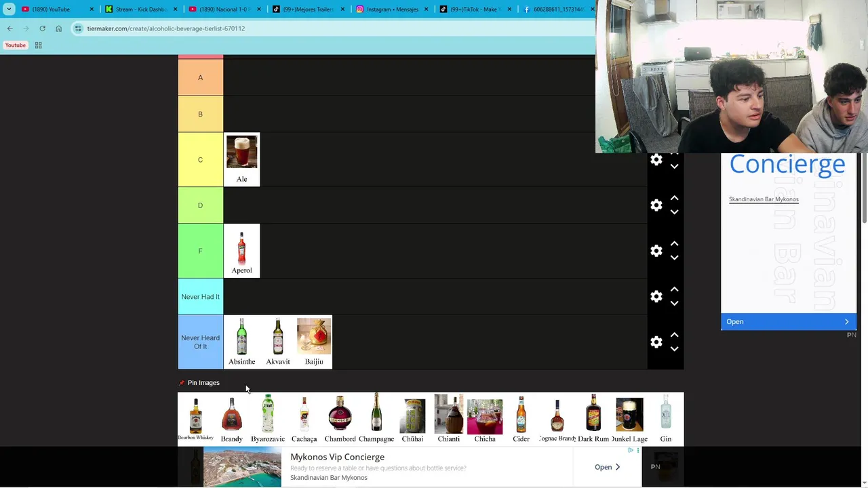Move Never Had It row up
Image resolution: width=868 pixels, height=488 pixels.
pos(674,289)
